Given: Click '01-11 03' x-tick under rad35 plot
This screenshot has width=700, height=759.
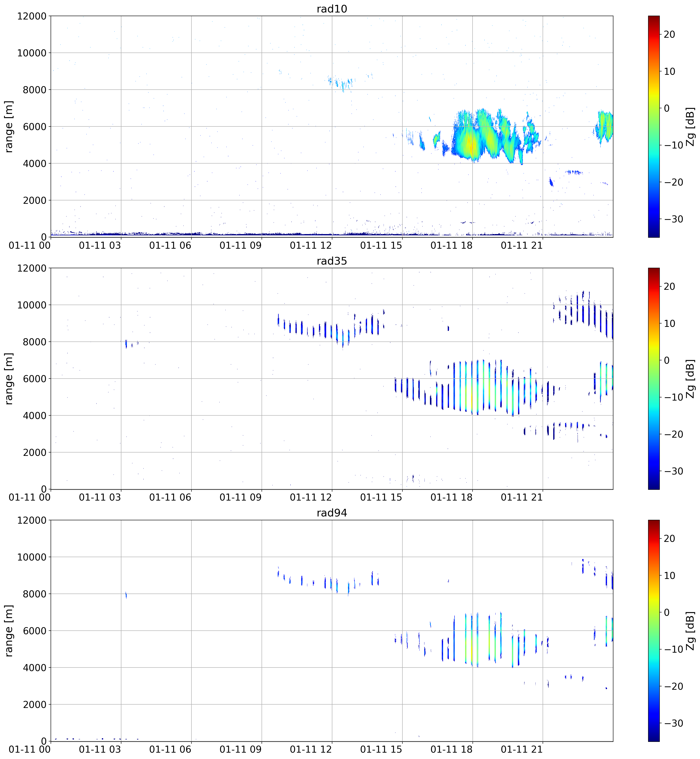Looking at the screenshot, I should click(x=100, y=498).
